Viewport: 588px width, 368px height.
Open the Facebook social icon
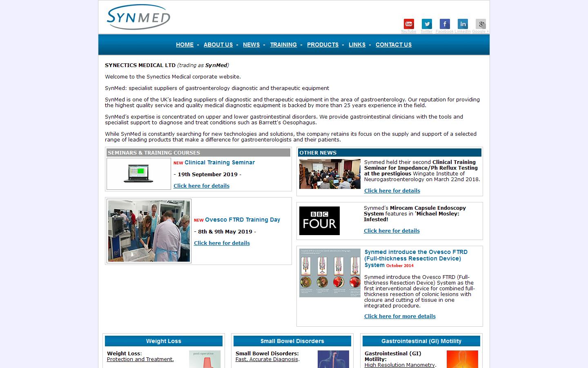click(445, 24)
